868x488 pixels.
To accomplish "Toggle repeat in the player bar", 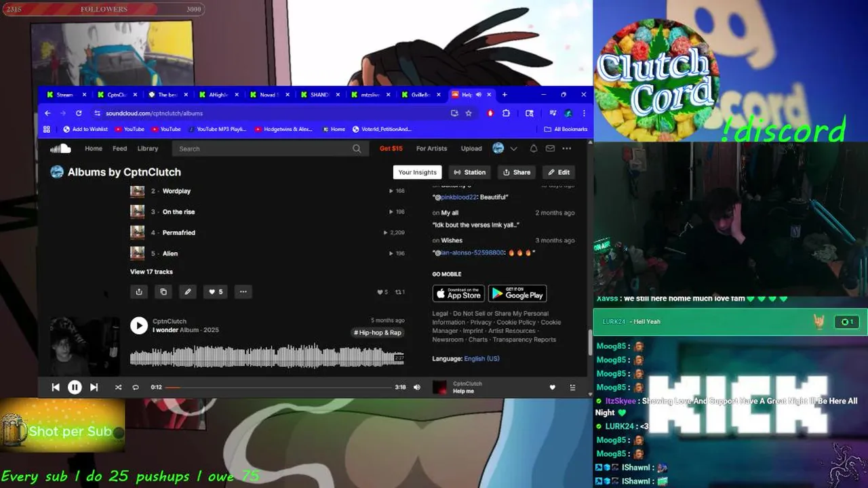I will coord(136,387).
